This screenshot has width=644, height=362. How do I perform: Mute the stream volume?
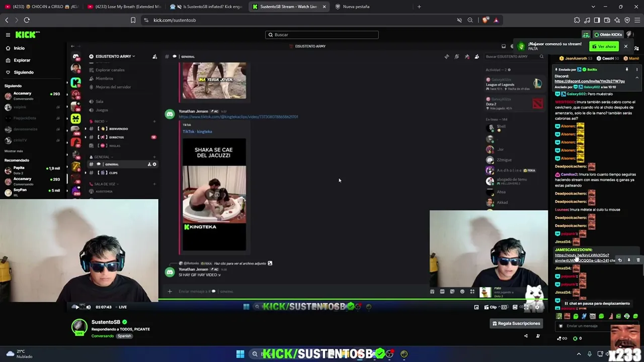click(88, 307)
